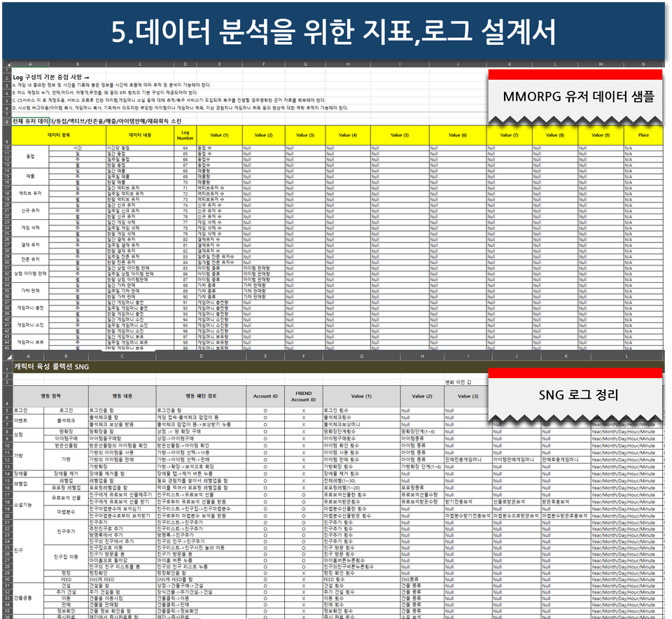Click the select-all corner of the top sheet
Image resolution: width=672 pixels, height=619 pixels.
click(7, 64)
